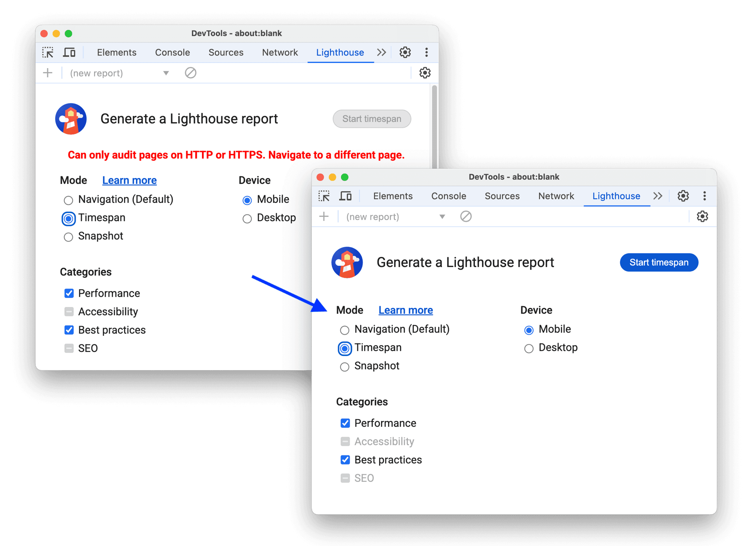This screenshot has height=546, width=756.
Task: Switch to the Network tab
Action: [x=556, y=196]
